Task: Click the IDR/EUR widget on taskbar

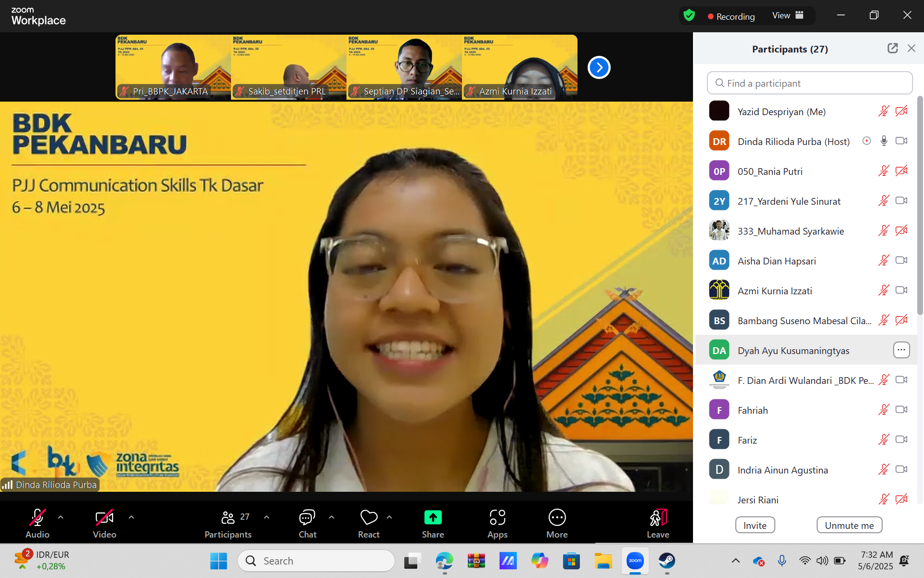Action: pos(41,561)
